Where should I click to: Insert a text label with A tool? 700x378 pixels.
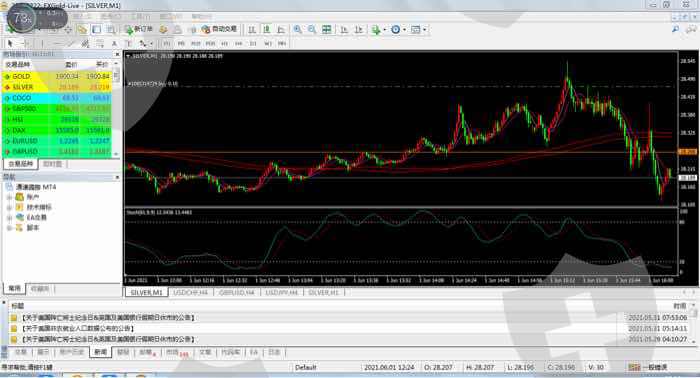point(114,43)
